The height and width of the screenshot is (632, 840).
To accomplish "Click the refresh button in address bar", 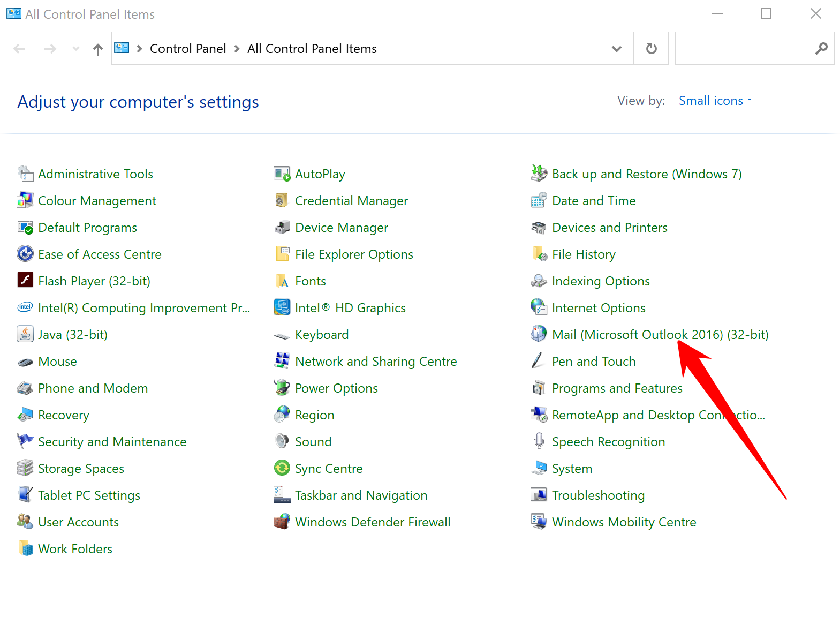I will pos(651,49).
